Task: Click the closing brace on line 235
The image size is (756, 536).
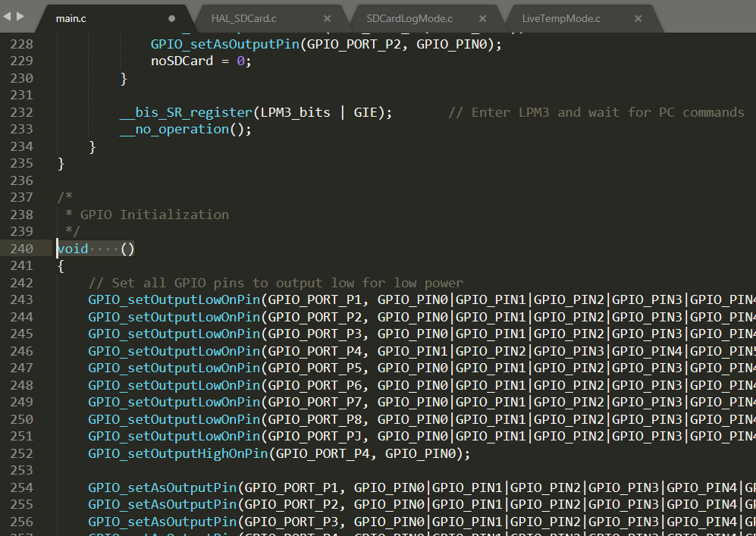Action: [61, 164]
